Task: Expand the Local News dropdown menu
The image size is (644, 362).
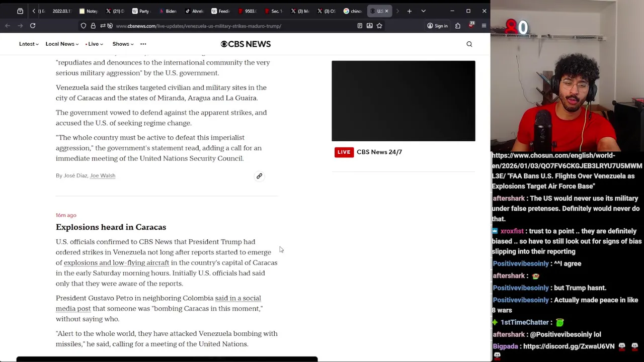Action: tap(62, 44)
